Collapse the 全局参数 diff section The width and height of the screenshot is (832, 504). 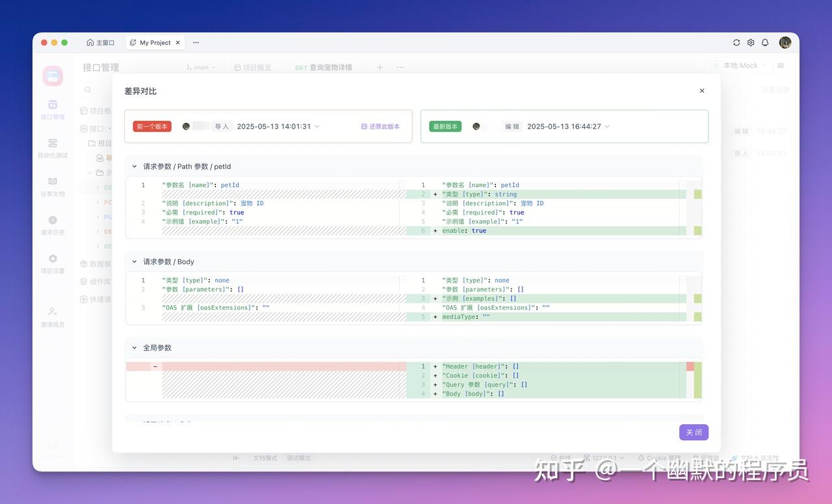(135, 347)
